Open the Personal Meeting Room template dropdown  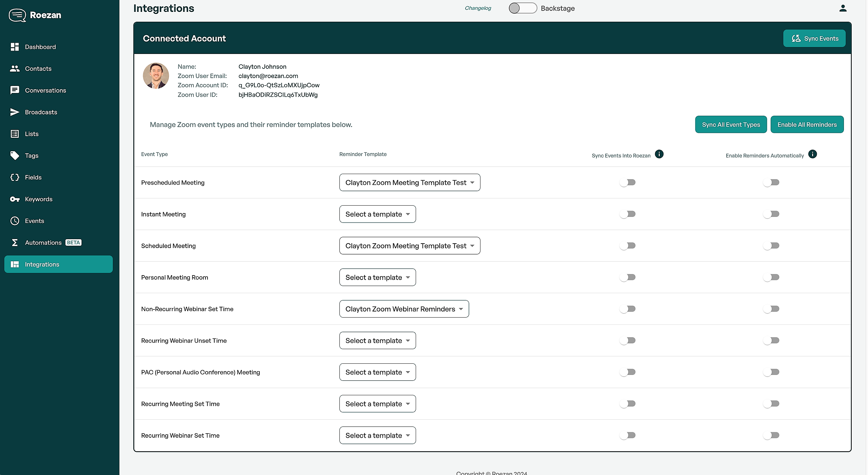click(377, 278)
